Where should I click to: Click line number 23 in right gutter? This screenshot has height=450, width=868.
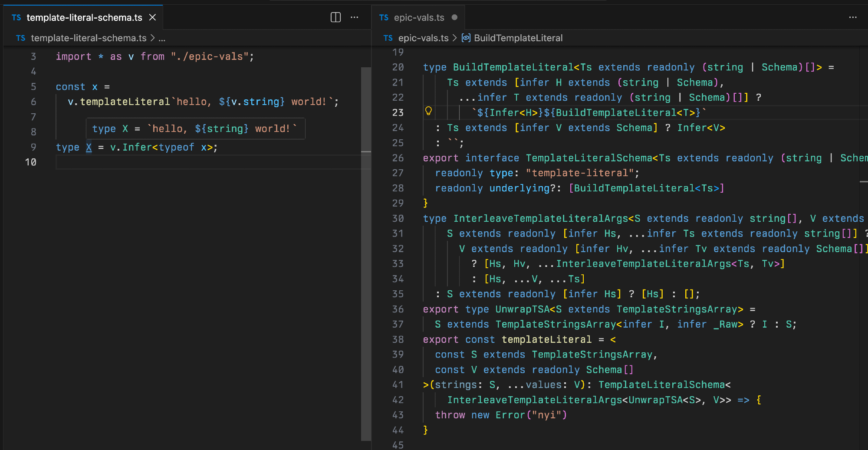click(x=398, y=113)
